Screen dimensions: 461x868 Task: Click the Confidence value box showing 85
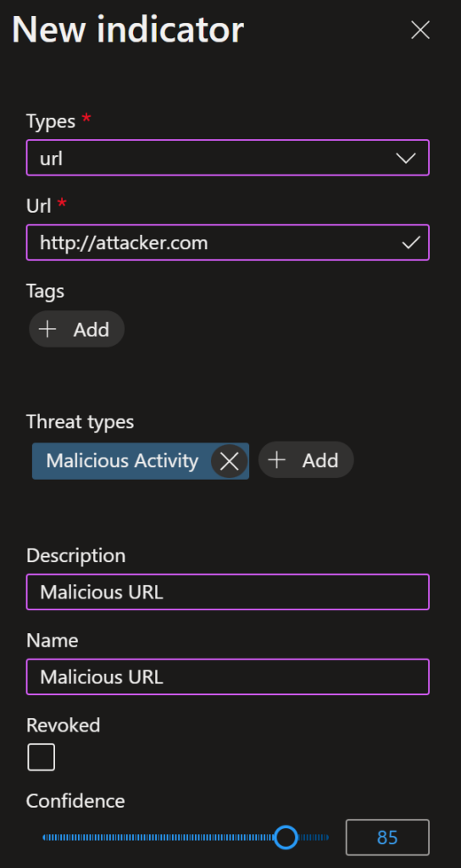pos(387,837)
